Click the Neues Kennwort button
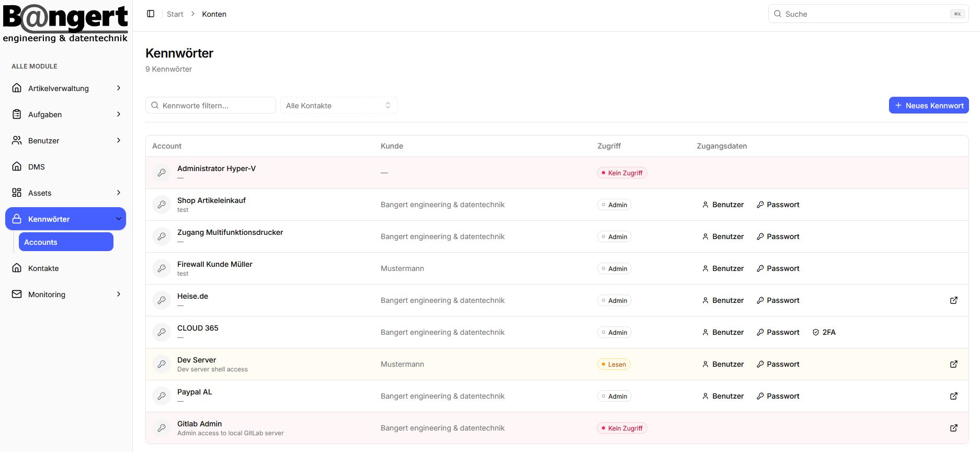The image size is (980, 452). coord(929,105)
